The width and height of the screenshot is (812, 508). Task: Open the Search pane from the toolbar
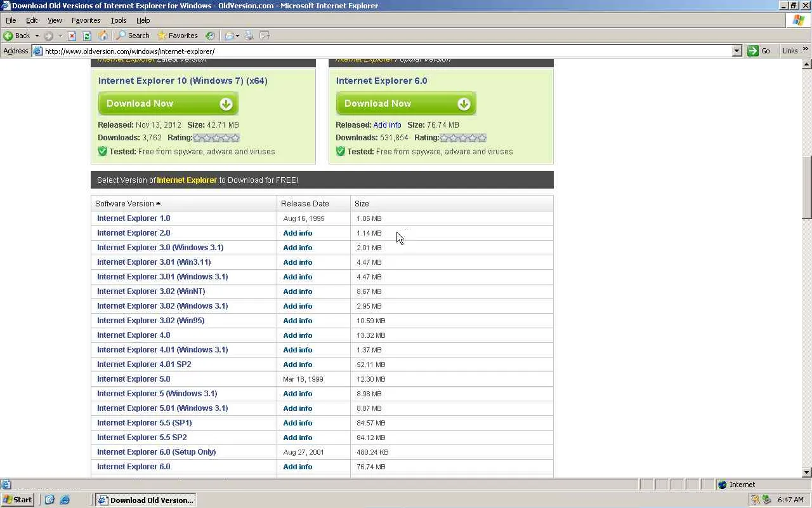(133, 36)
